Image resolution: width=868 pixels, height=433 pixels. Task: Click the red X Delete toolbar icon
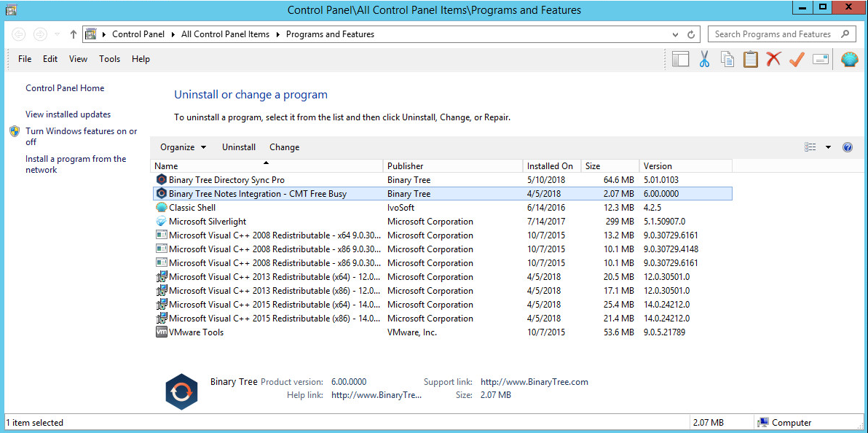pos(773,60)
